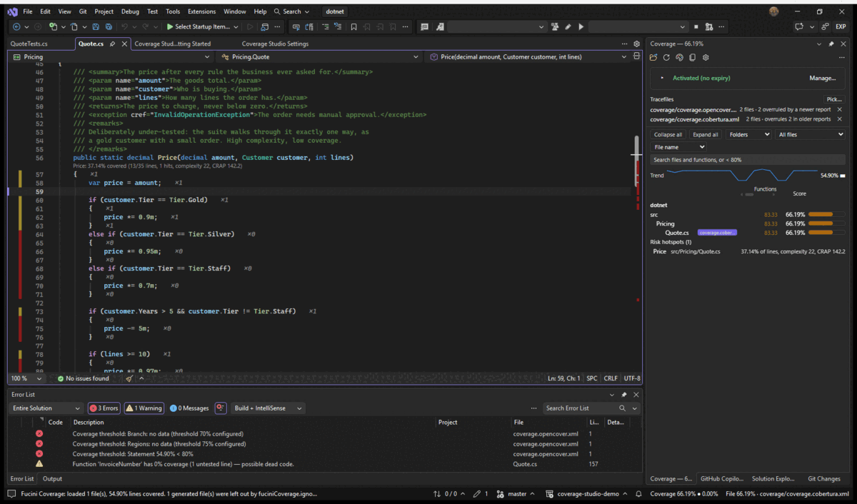Click the toolbar bookmark icon

tap(354, 27)
